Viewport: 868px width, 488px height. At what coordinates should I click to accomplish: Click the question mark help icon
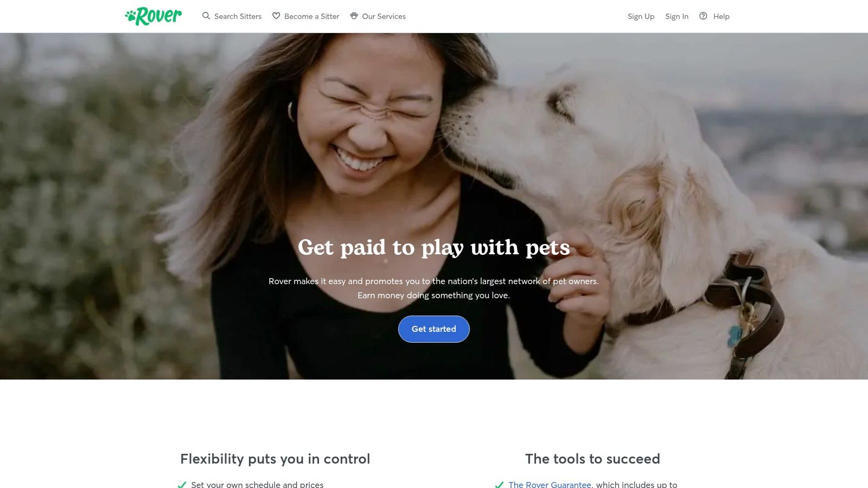coord(703,16)
